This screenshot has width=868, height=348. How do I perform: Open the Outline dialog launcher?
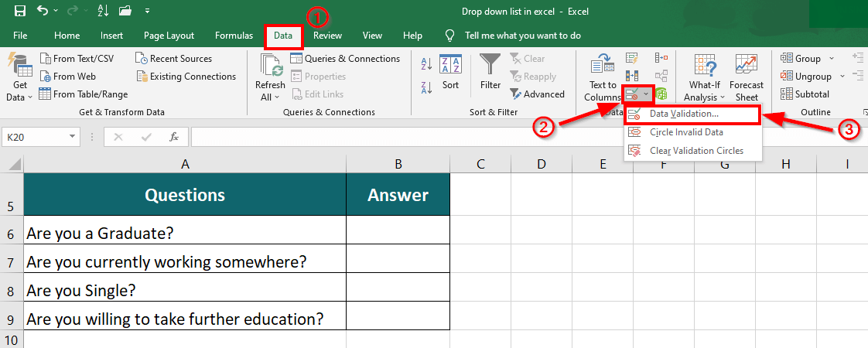pos(865,112)
